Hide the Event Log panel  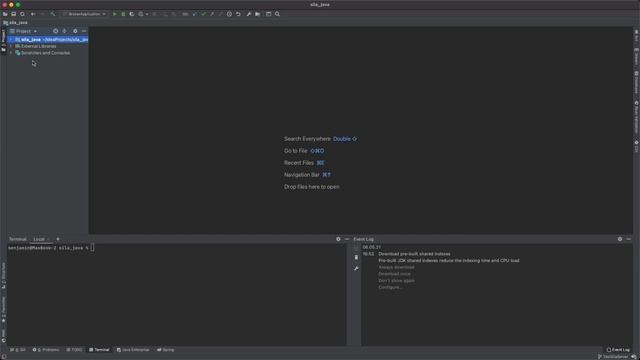629,239
